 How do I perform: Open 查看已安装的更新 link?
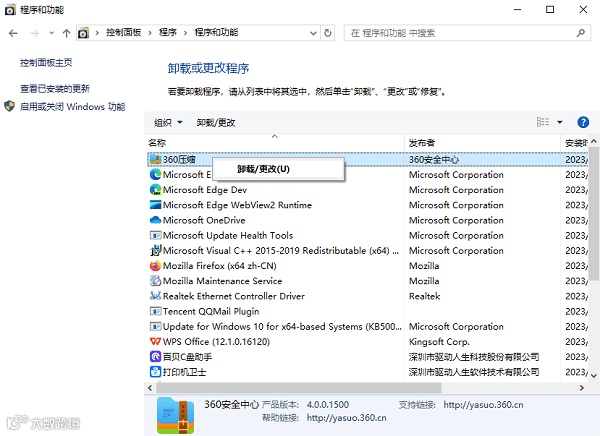click(x=55, y=88)
